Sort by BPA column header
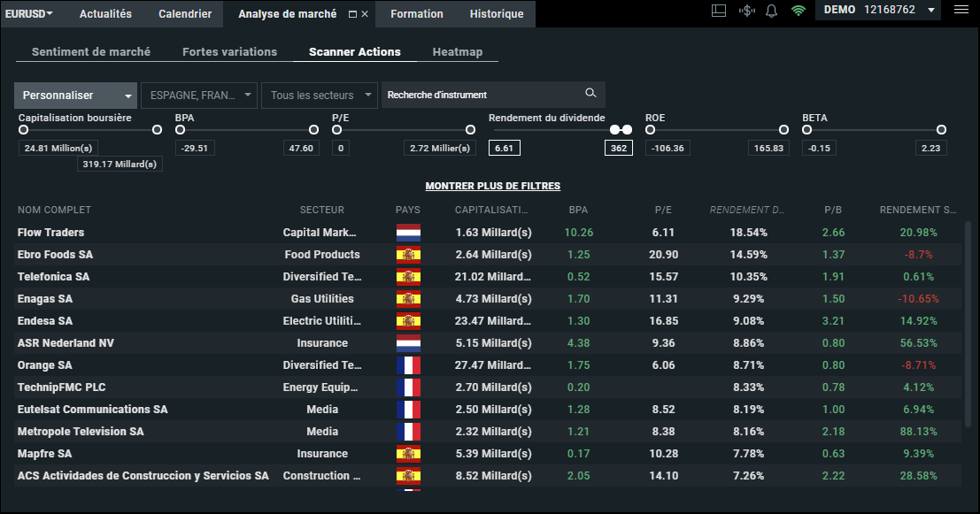 578,210
